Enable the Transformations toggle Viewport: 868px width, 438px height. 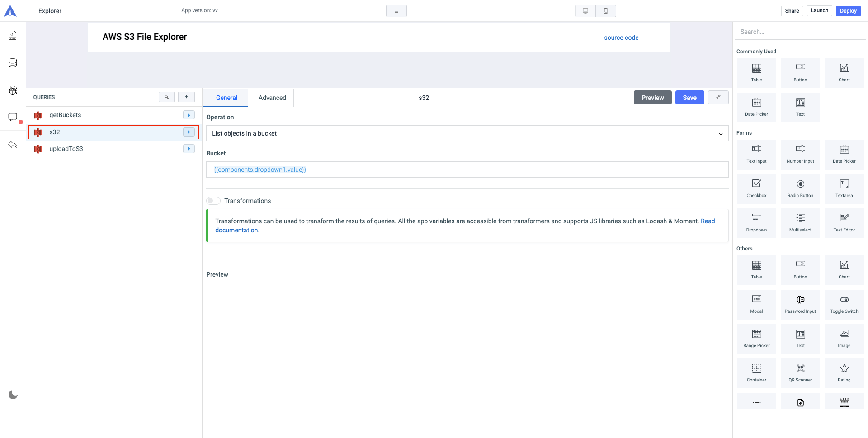coord(213,201)
